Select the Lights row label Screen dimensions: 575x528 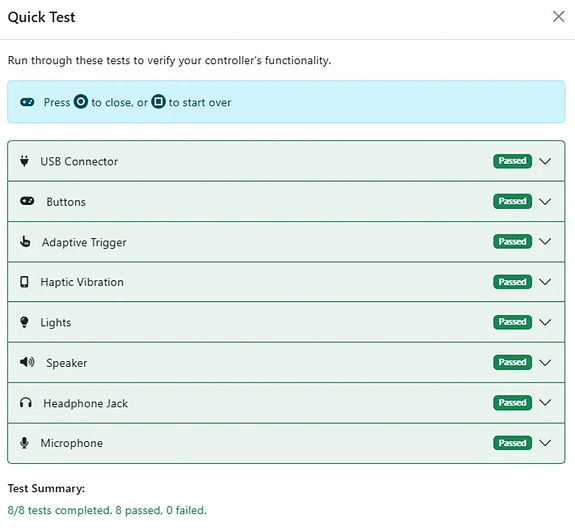click(x=56, y=323)
